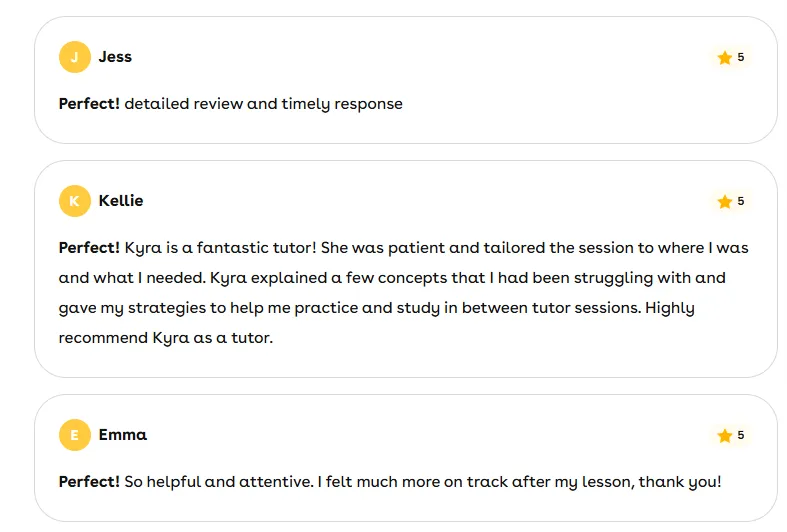Click the star icon on Jess's review
This screenshot has width=787, height=532.
[725, 58]
